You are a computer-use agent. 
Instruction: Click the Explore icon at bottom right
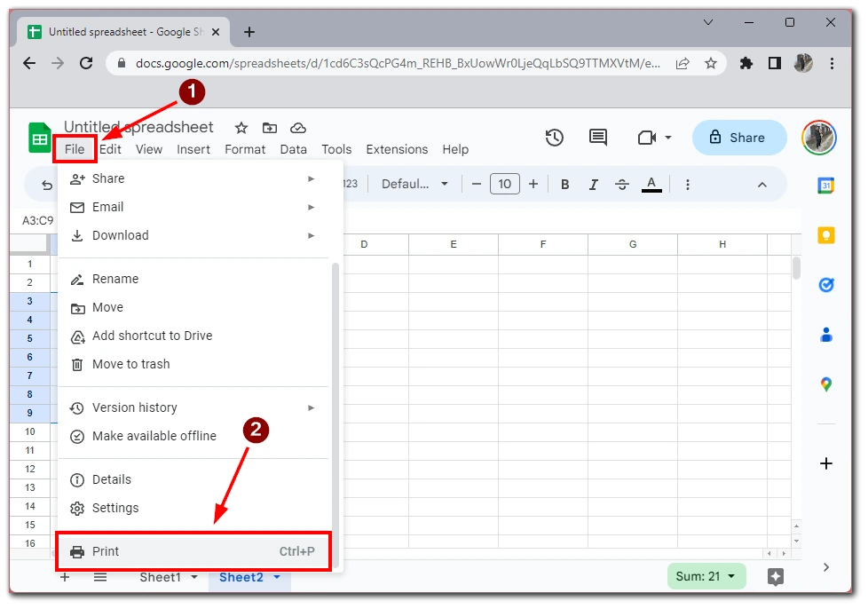coord(775,577)
